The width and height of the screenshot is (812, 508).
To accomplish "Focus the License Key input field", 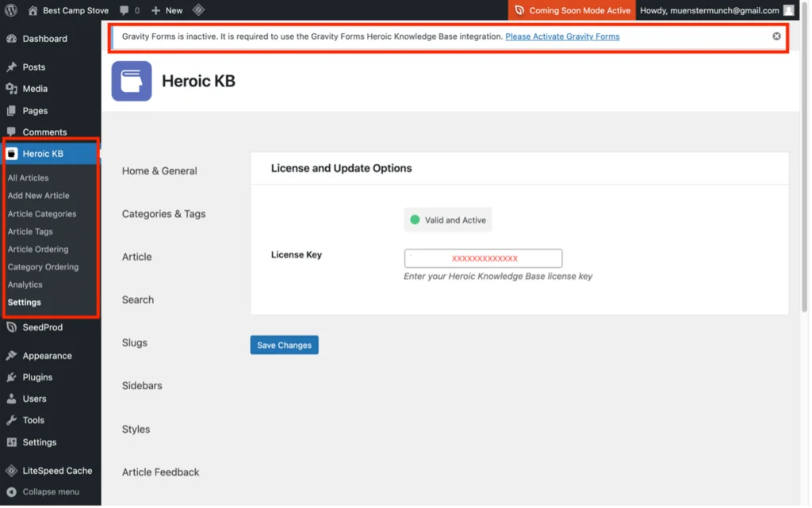I will 483,258.
